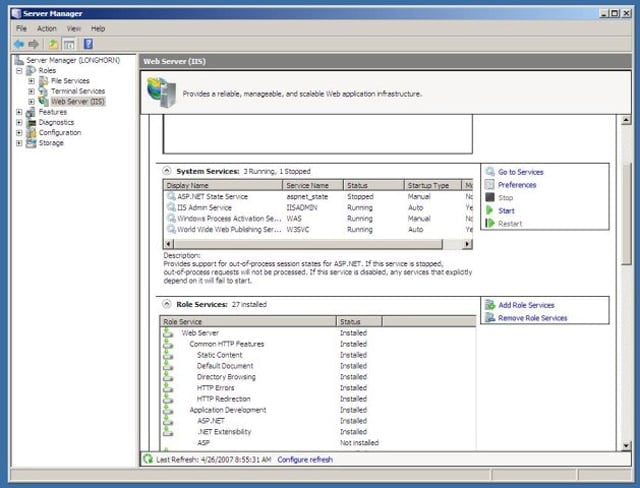The height and width of the screenshot is (488, 640).
Task: Select the Directory Browsing role service row
Action: click(x=318, y=377)
